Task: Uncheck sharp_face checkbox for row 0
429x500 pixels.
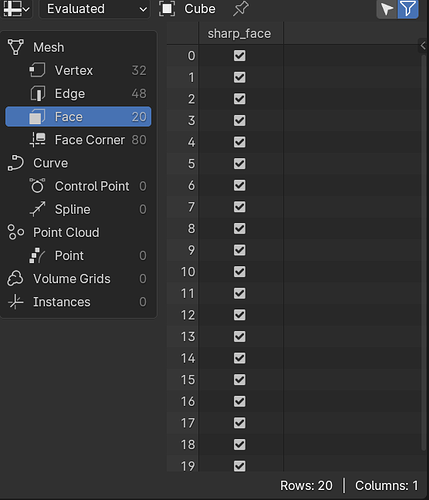Action: [239, 56]
